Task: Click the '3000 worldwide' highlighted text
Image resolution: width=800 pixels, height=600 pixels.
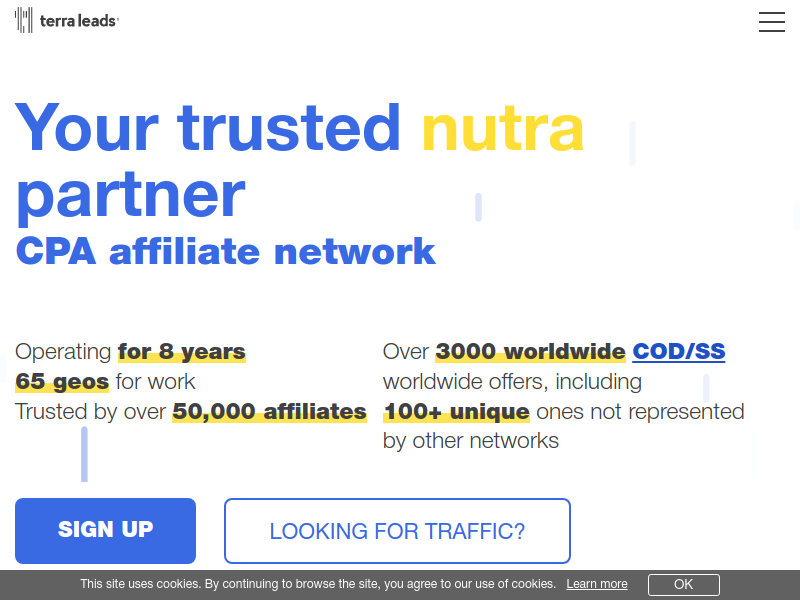Action: [x=530, y=352]
